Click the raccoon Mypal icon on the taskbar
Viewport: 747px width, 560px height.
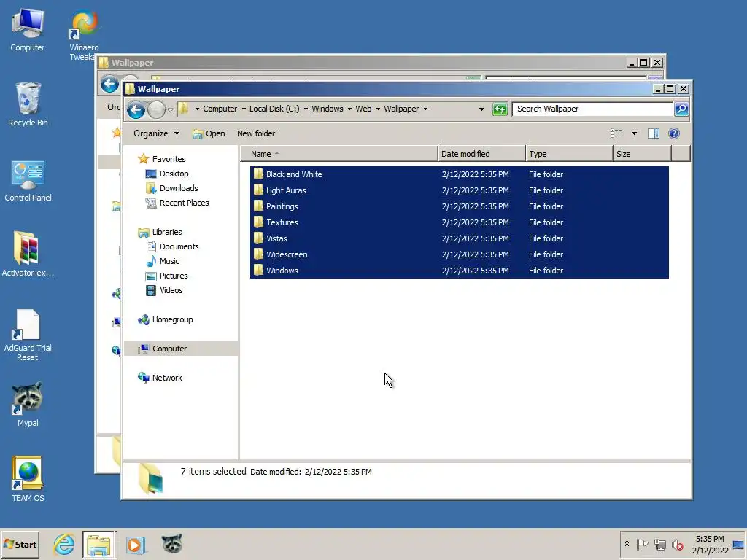click(x=171, y=543)
